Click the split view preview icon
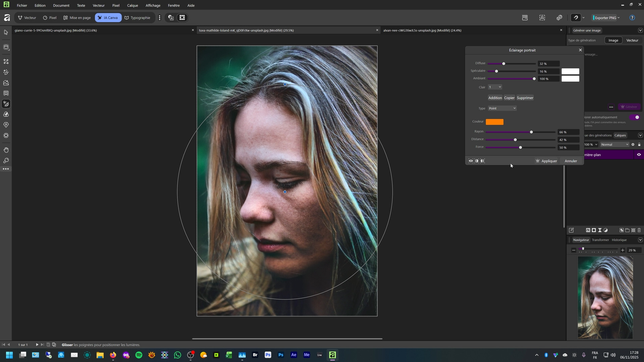Screen dimensions: 644x362 (x=477, y=161)
